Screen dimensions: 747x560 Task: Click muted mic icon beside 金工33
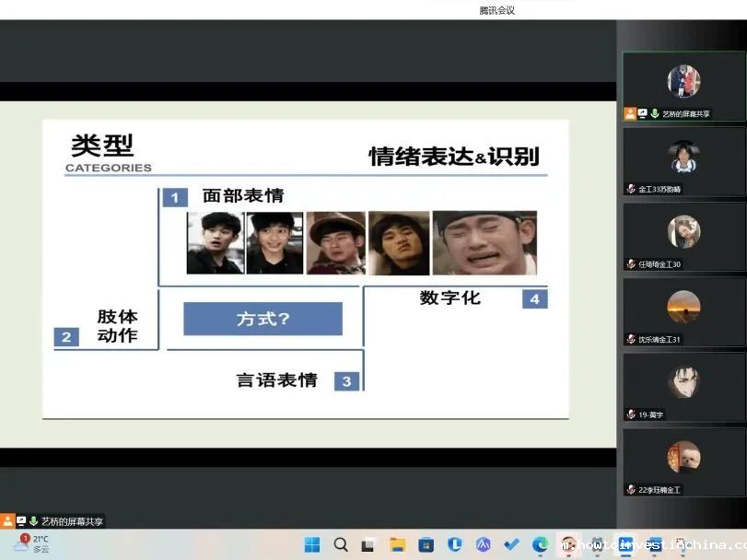click(x=631, y=189)
